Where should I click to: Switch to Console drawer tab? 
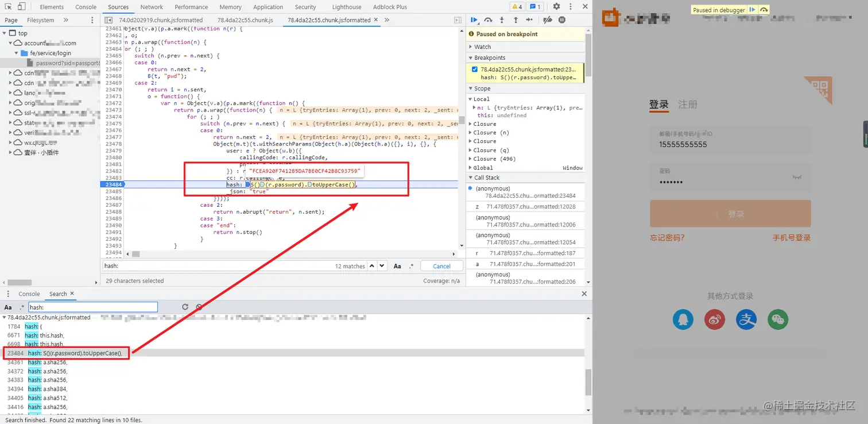[29, 294]
